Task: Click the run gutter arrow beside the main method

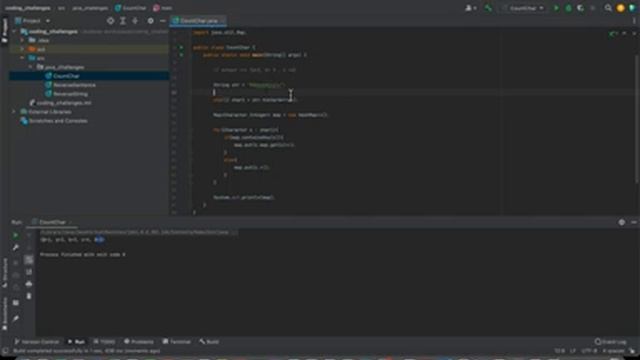Action: pos(181,55)
